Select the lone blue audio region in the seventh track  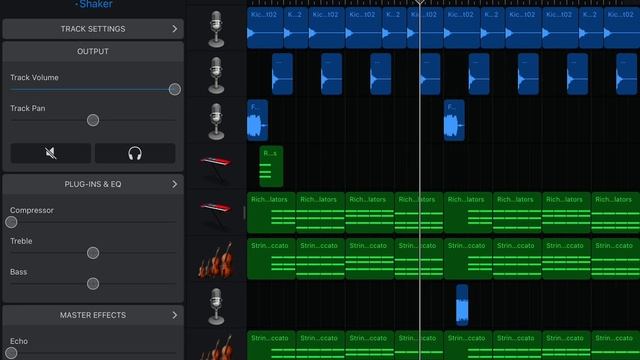pos(462,305)
